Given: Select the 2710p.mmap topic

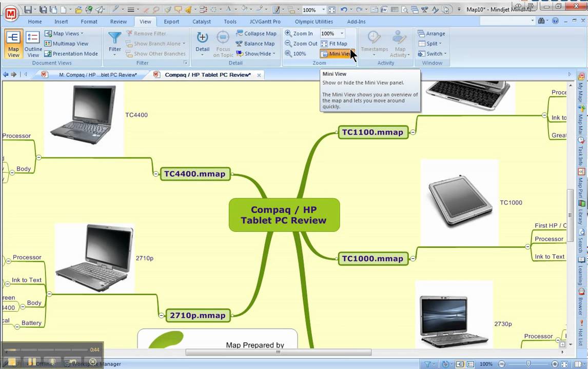Looking at the screenshot, I should point(198,315).
